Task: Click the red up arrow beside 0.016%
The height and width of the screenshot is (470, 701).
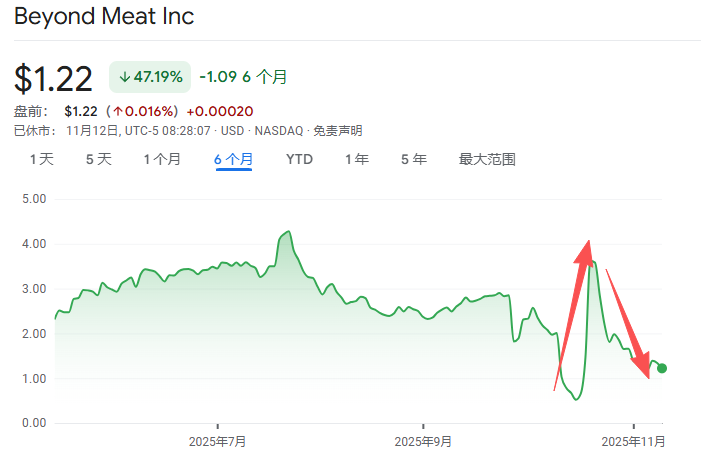Action: coord(117,111)
